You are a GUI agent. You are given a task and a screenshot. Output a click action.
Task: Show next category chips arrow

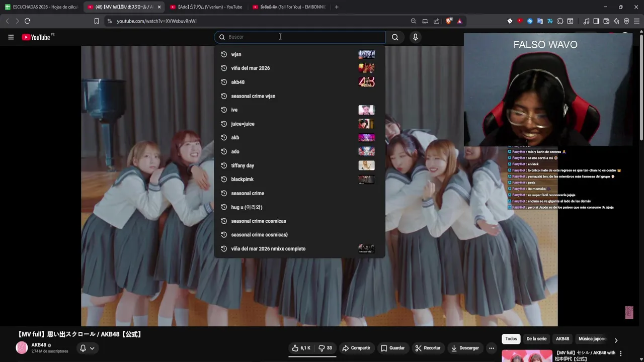pos(616,340)
